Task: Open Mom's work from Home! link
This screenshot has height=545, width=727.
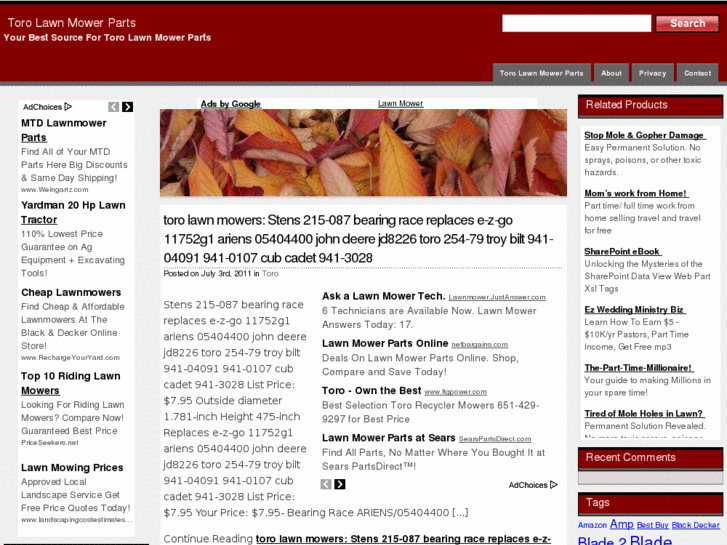Action: tap(636, 193)
